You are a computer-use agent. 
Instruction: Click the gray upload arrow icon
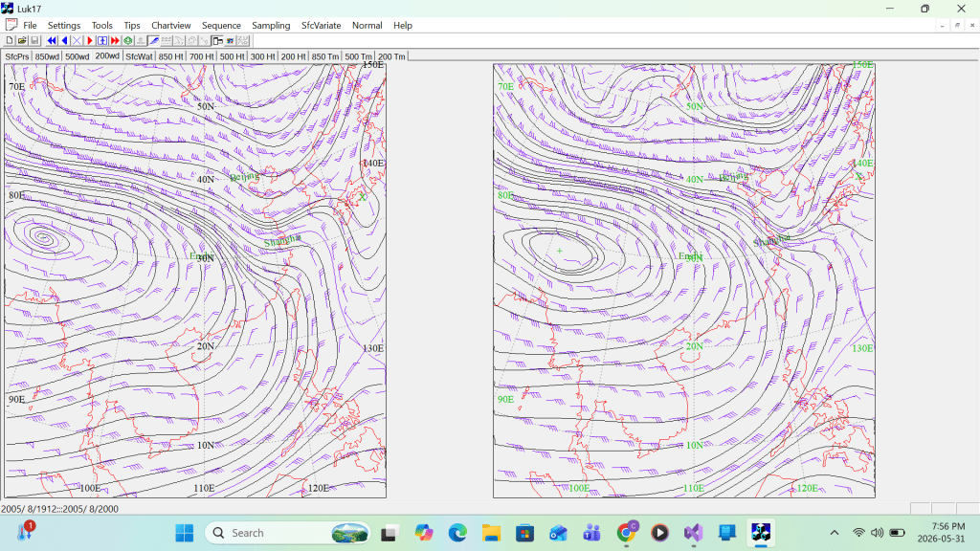(x=141, y=40)
